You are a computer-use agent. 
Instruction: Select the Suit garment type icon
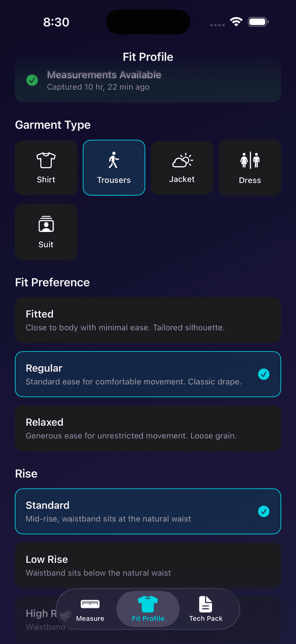click(x=46, y=224)
